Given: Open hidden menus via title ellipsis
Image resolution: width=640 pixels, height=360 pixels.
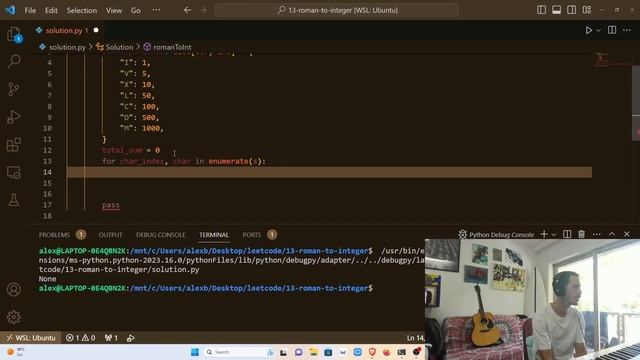Looking at the screenshot, I should [x=156, y=10].
